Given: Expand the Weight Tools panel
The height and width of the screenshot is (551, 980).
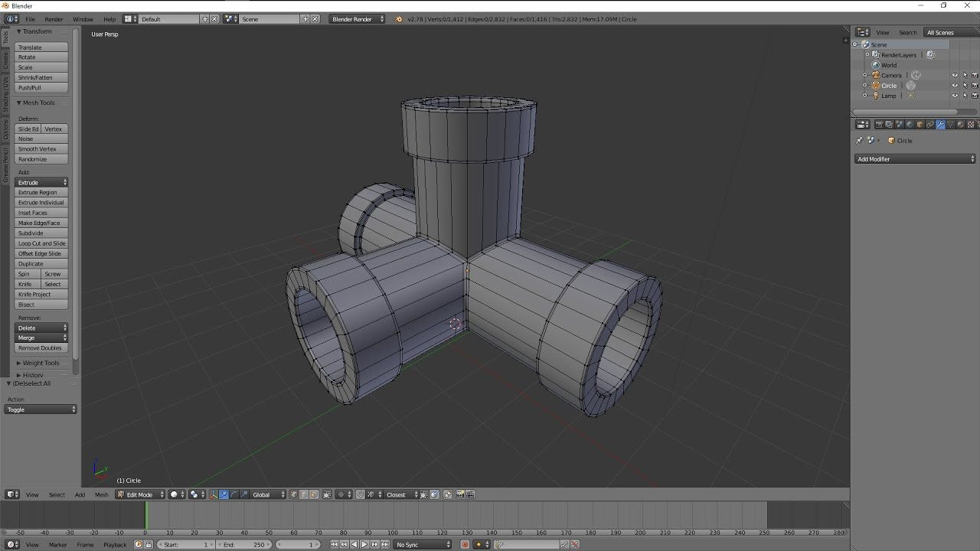Looking at the screenshot, I should point(41,364).
